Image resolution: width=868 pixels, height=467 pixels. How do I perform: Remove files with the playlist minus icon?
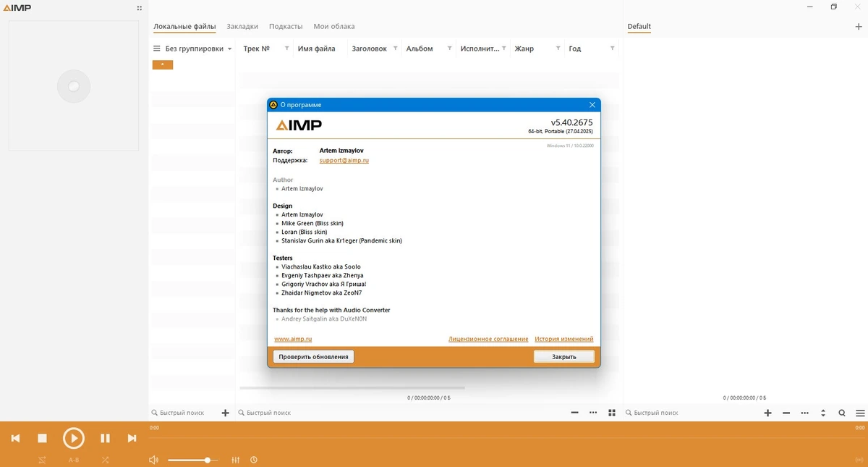pyautogui.click(x=786, y=413)
